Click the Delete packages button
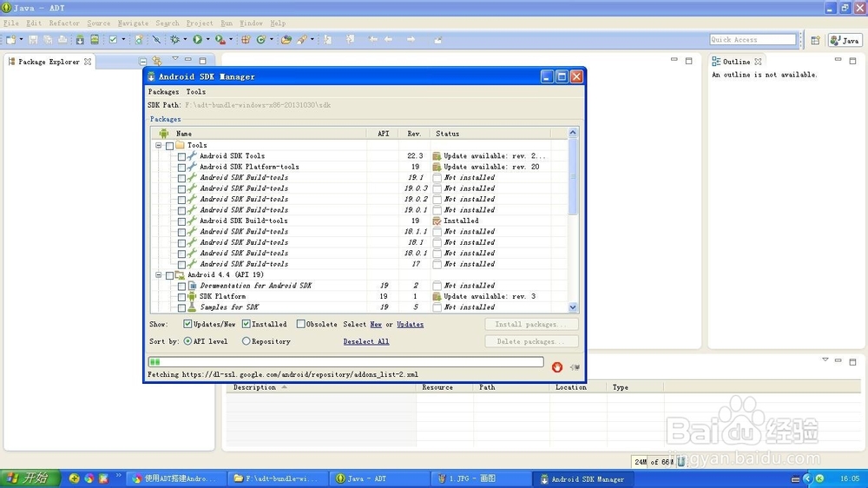Image resolution: width=868 pixels, height=488 pixels. click(x=531, y=341)
